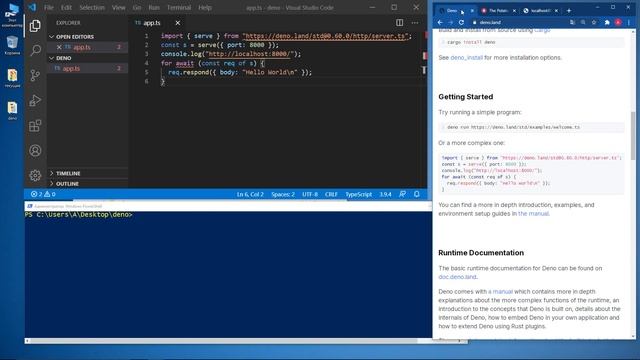The height and width of the screenshot is (360, 640).
Task: Open the Explorer view in activity bar
Action: [35, 26]
